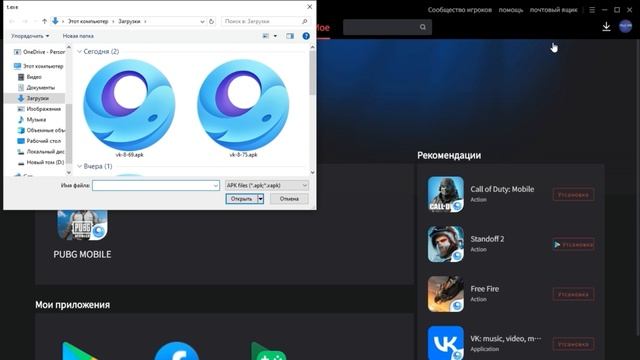Create a folder with Новая папка

[x=78, y=36]
